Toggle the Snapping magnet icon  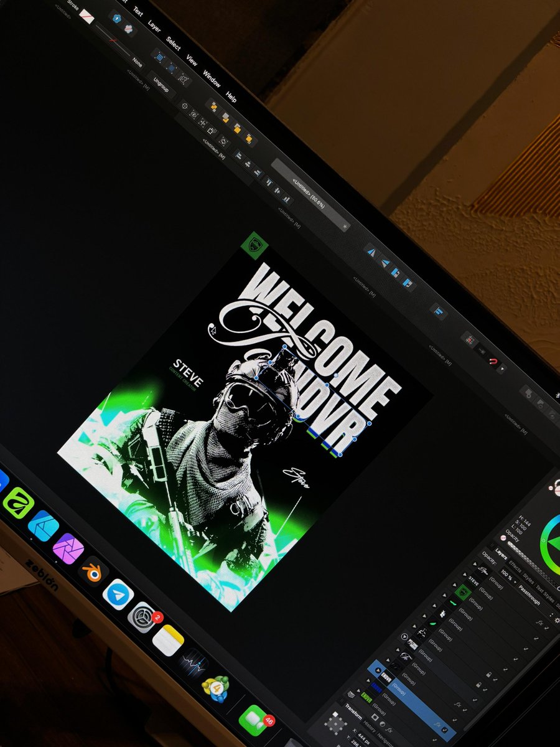pos(493,361)
